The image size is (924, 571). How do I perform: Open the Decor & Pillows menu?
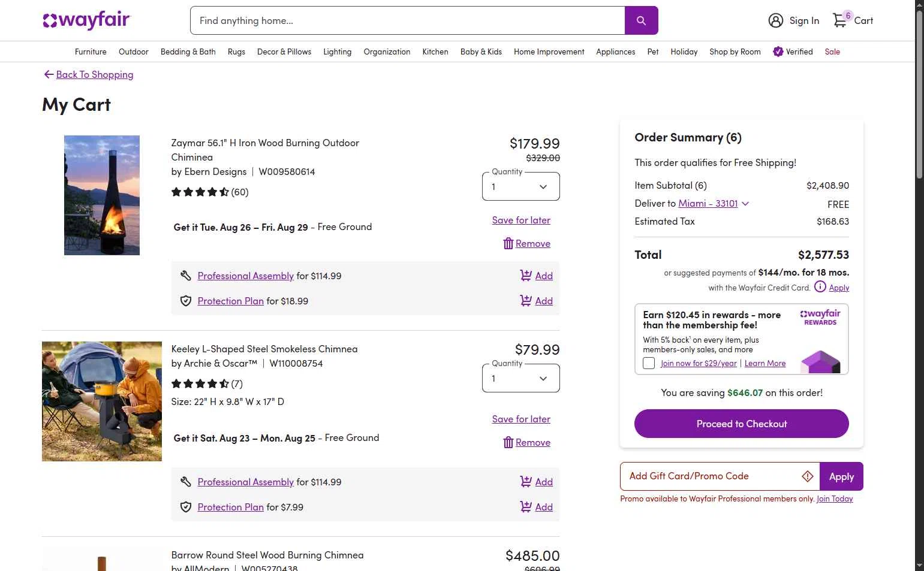tap(284, 52)
